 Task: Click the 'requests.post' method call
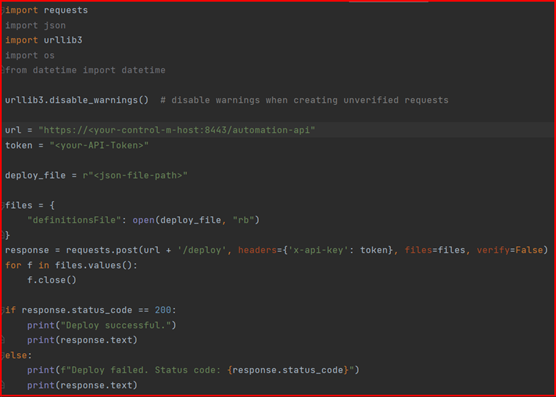tap(102, 250)
